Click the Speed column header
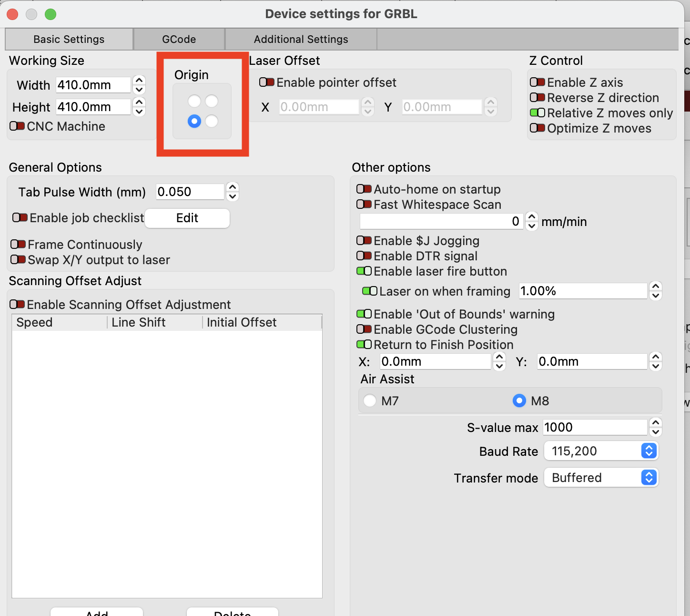690x616 pixels. point(60,322)
